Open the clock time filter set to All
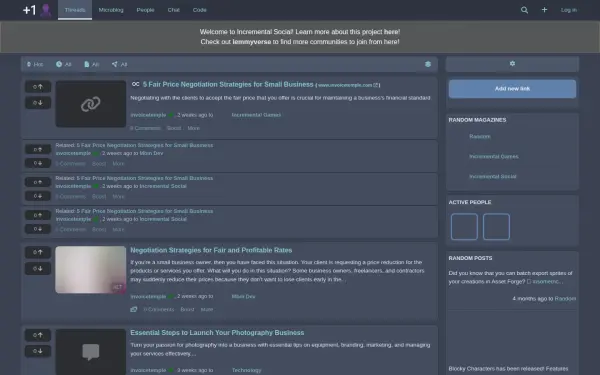Image resolution: width=600 pixels, height=375 pixels. [64, 64]
